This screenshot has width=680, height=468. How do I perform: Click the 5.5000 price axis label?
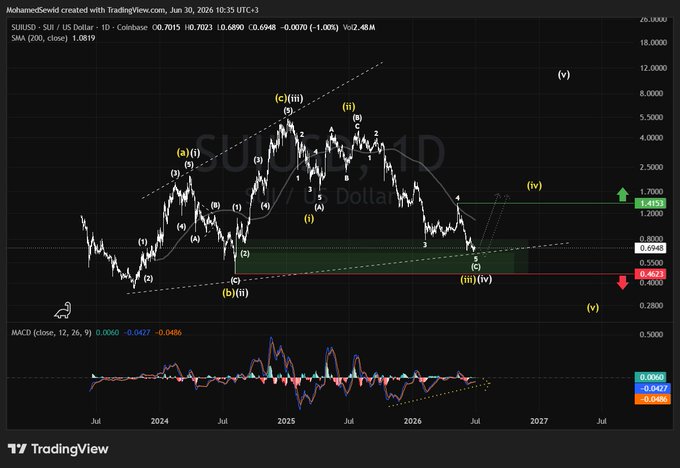pyautogui.click(x=651, y=117)
